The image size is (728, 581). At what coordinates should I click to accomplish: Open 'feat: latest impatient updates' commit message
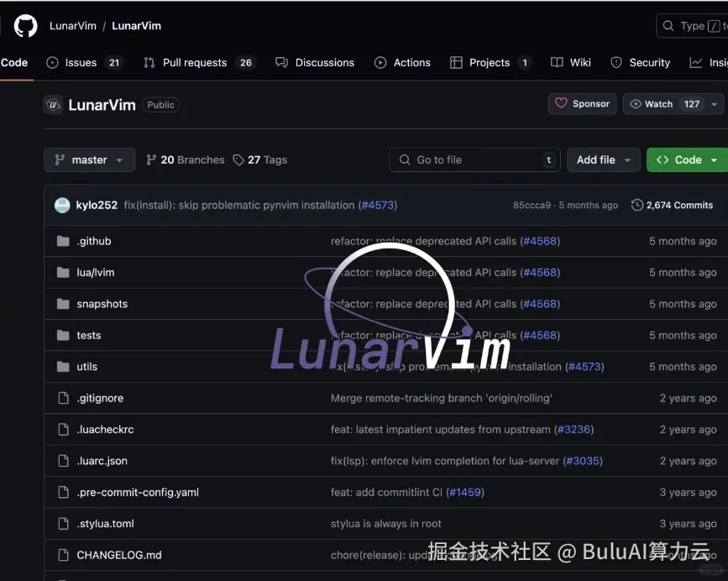coord(441,430)
